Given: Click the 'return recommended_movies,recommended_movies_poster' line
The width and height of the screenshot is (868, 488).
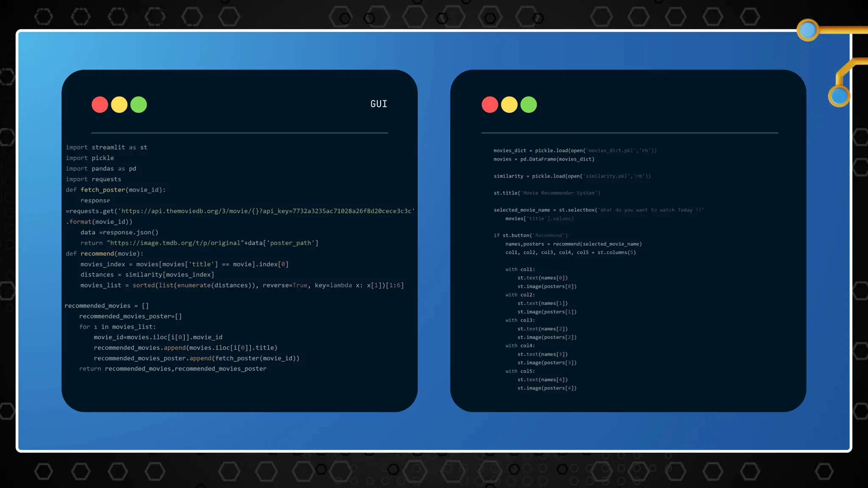Looking at the screenshot, I should point(173,369).
